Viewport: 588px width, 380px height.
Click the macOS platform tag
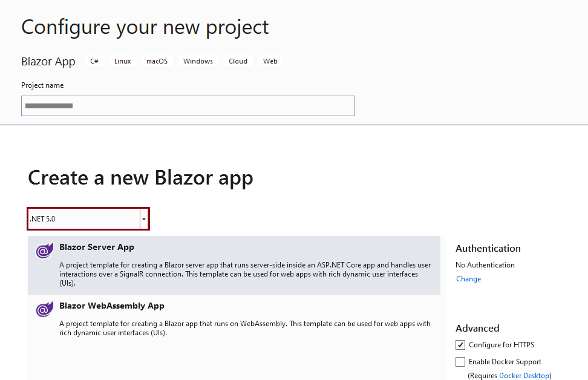coord(157,61)
